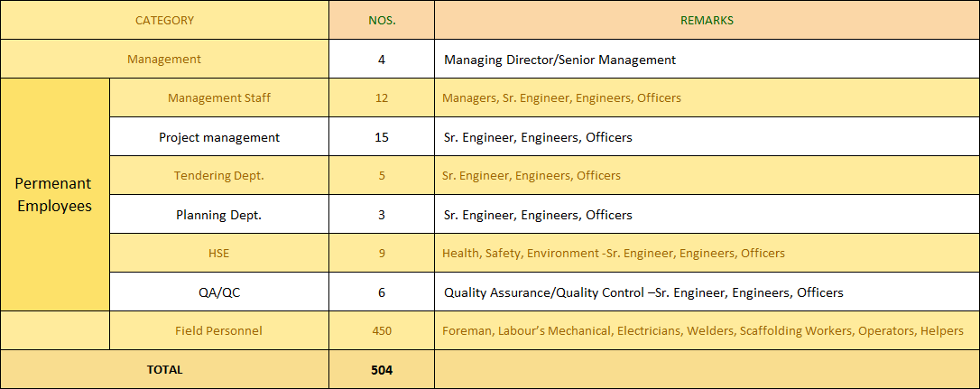Select the Field Personnel count 450
Viewport: 980px width, 389px height.
pos(382,331)
